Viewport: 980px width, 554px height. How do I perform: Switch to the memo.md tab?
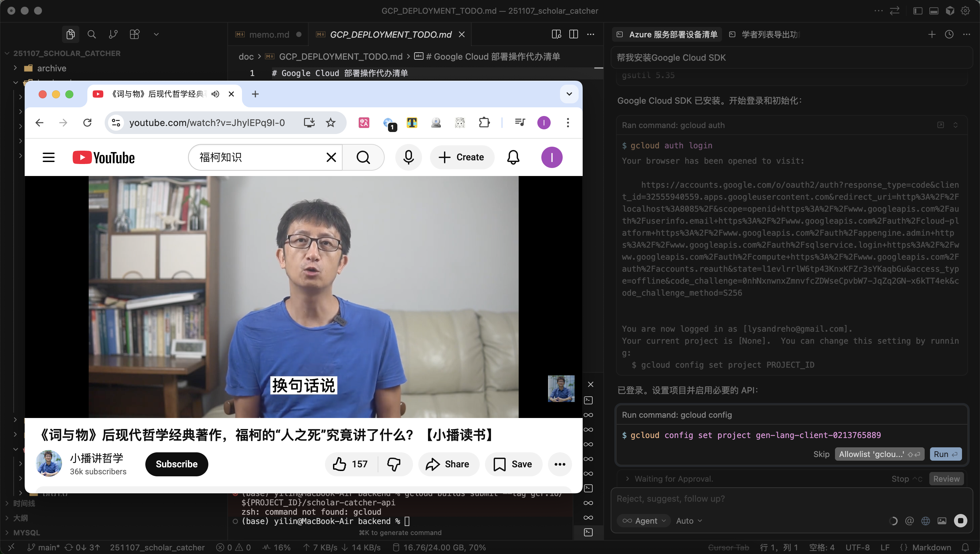point(269,34)
